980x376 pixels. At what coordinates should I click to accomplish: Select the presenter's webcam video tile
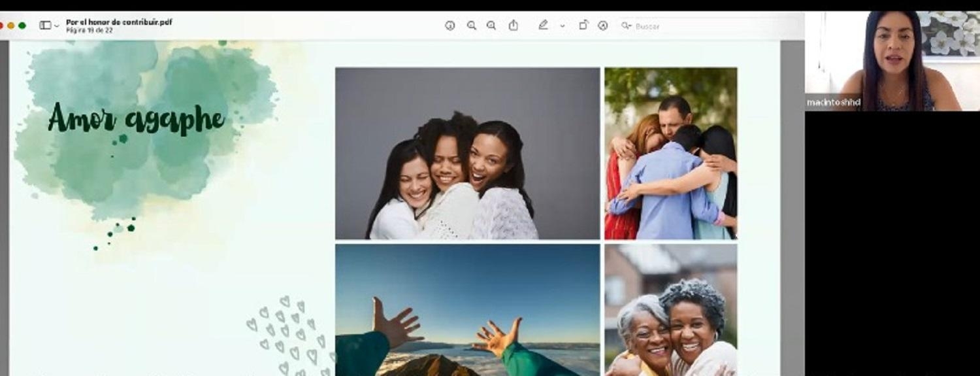coord(892,61)
